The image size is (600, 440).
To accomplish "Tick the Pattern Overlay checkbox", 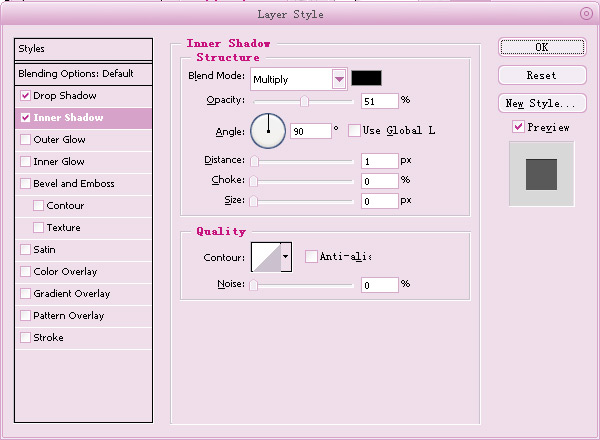I will pyautogui.click(x=25, y=315).
